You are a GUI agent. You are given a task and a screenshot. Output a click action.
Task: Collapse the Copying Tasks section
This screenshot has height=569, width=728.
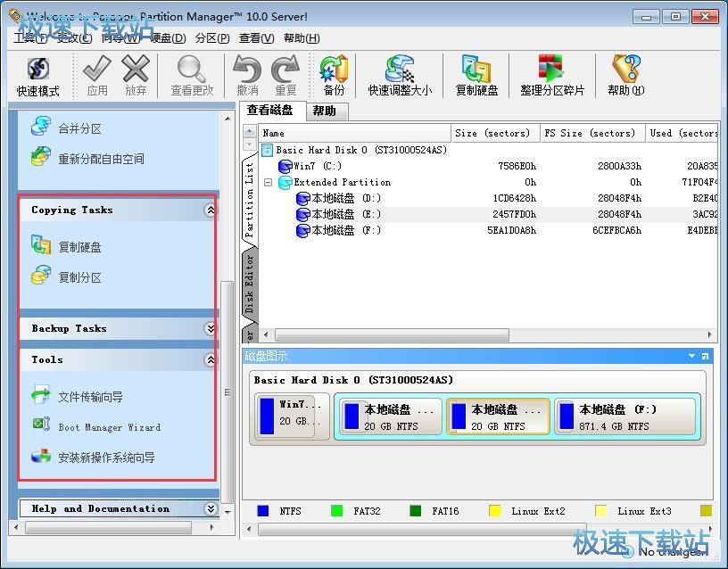pyautogui.click(x=211, y=210)
